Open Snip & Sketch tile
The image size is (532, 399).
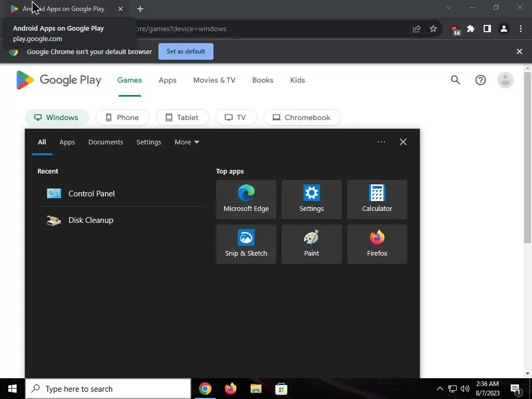coord(246,244)
